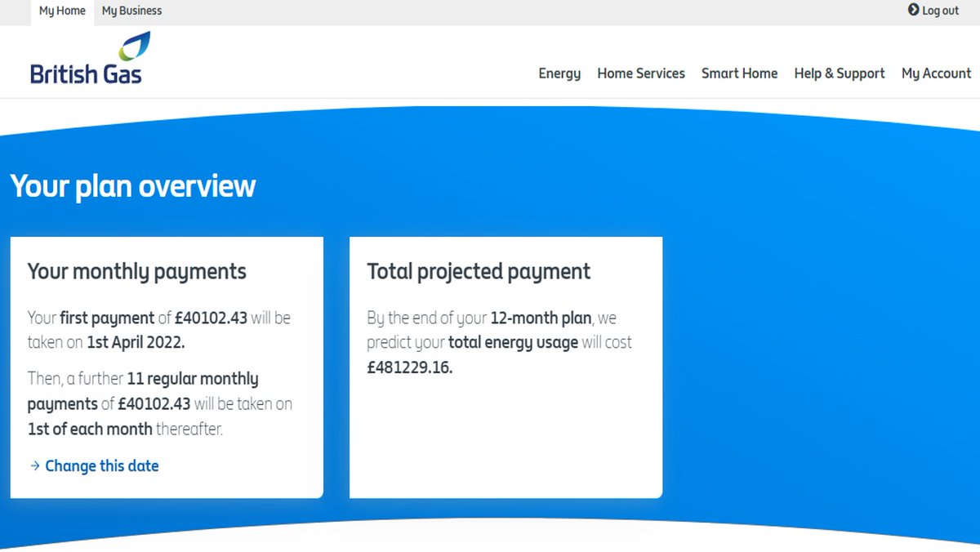Click the Your plan overview heading
This screenshot has width=980, height=552.
133,187
